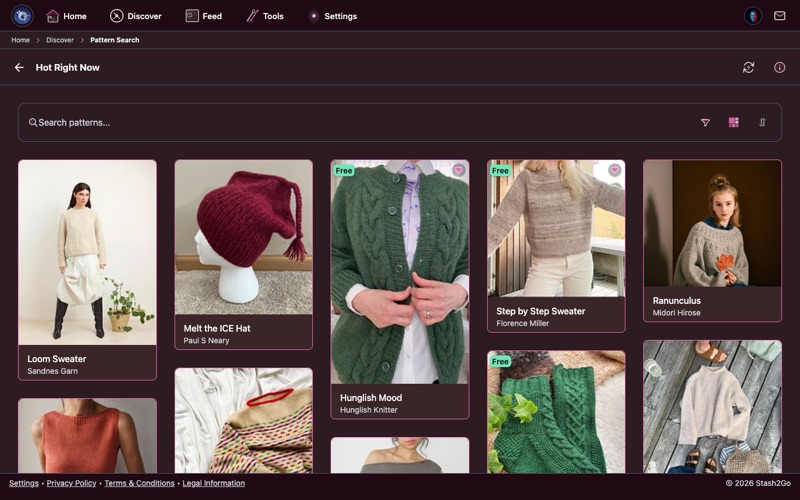Click the back arrow beside Hot Right Now
The width and height of the screenshot is (800, 500).
click(19, 67)
